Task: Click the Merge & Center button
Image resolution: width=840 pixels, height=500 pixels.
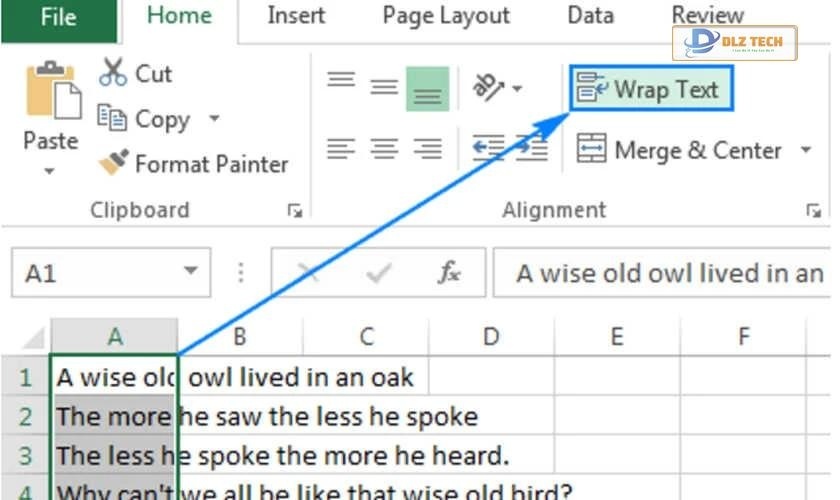Action: (x=680, y=151)
